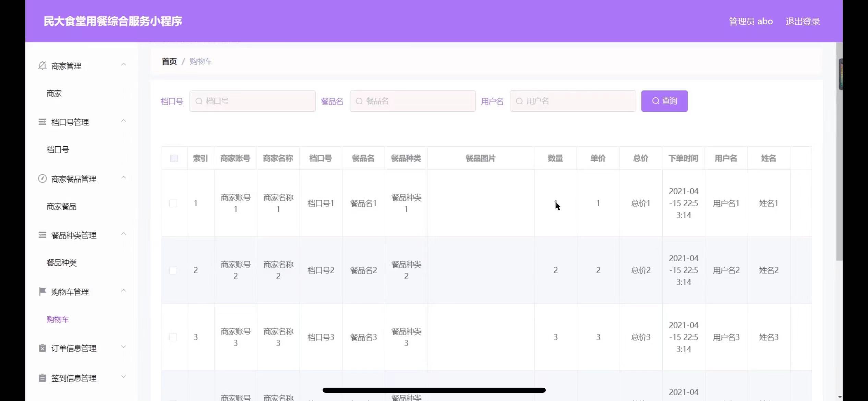
Task: Click the 档口号 search input field
Action: pyautogui.click(x=253, y=101)
